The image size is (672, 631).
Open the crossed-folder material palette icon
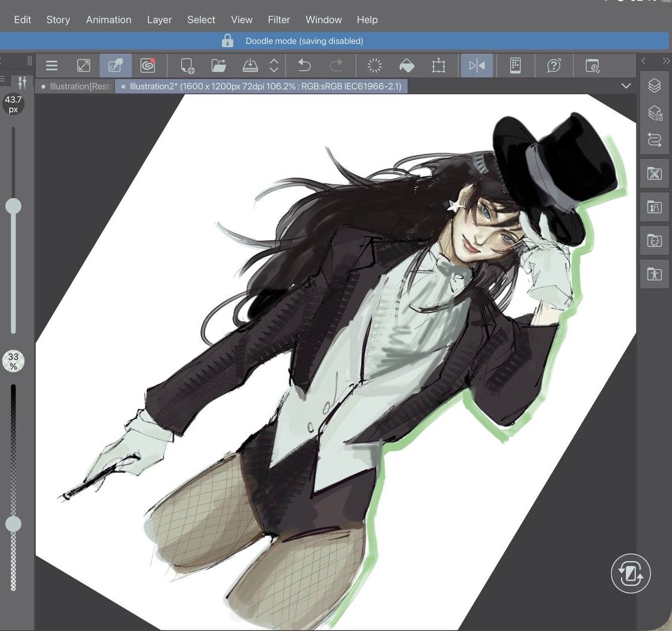click(654, 173)
